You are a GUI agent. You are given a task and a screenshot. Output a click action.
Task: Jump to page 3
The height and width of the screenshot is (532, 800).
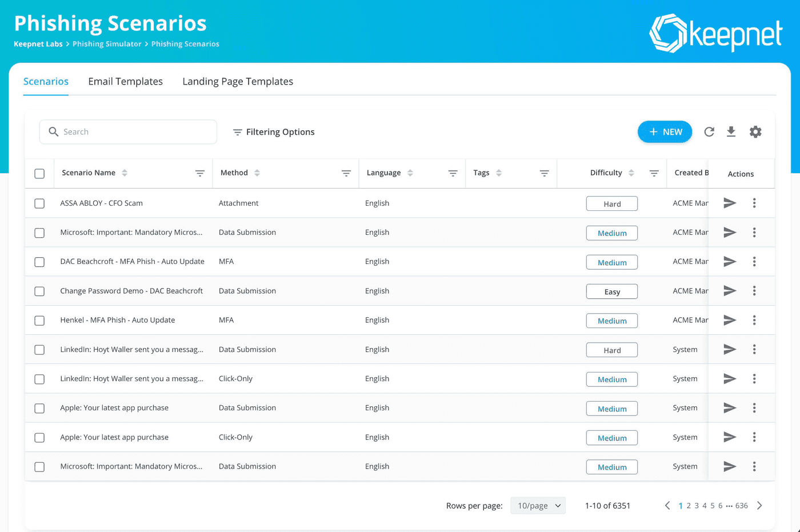click(x=697, y=506)
